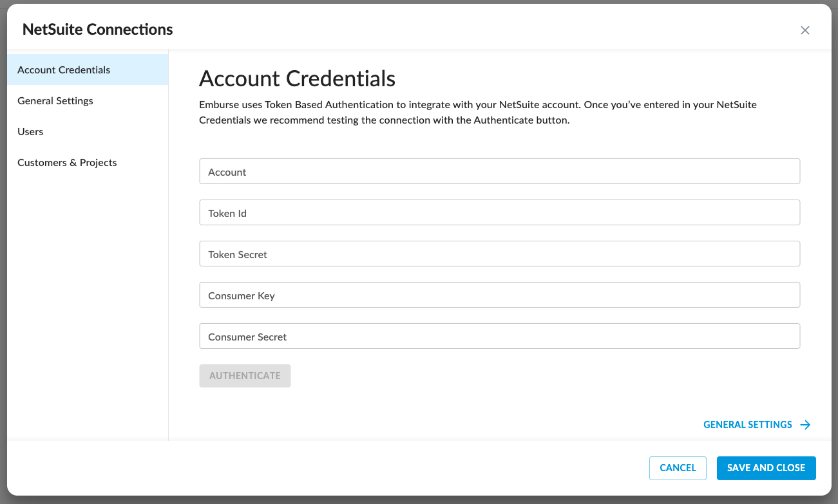Screen dimensions: 838x504
Task: Select the Token Based Authentication description text
Action: click(478, 112)
